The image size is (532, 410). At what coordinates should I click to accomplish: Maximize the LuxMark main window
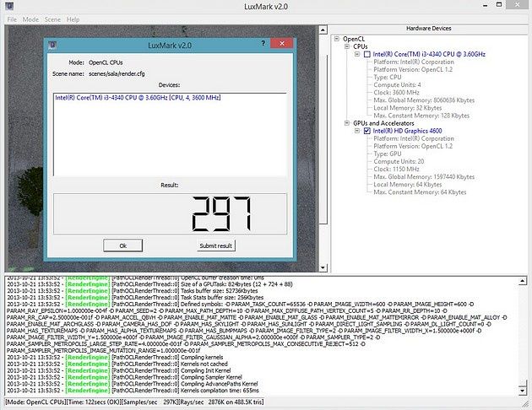pos(499,5)
